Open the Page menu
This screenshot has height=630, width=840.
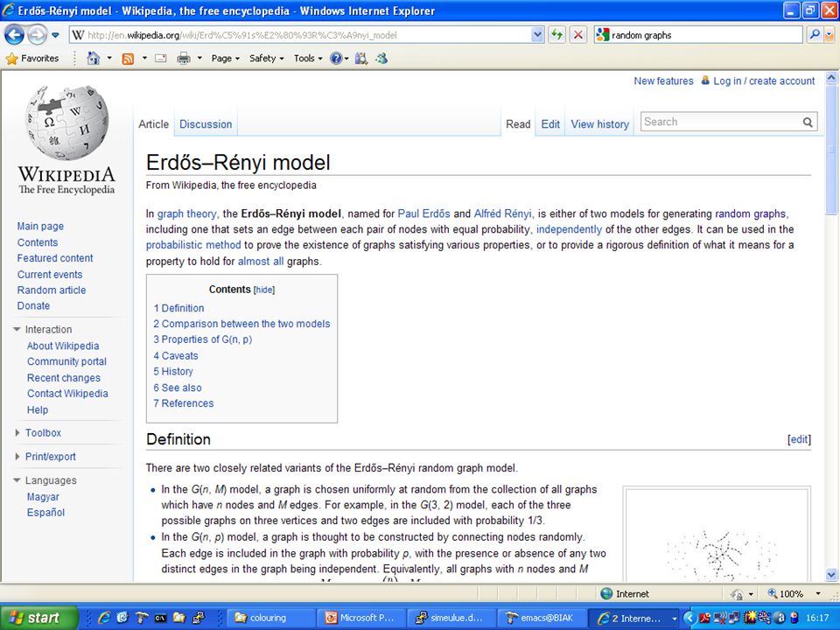[x=225, y=59]
